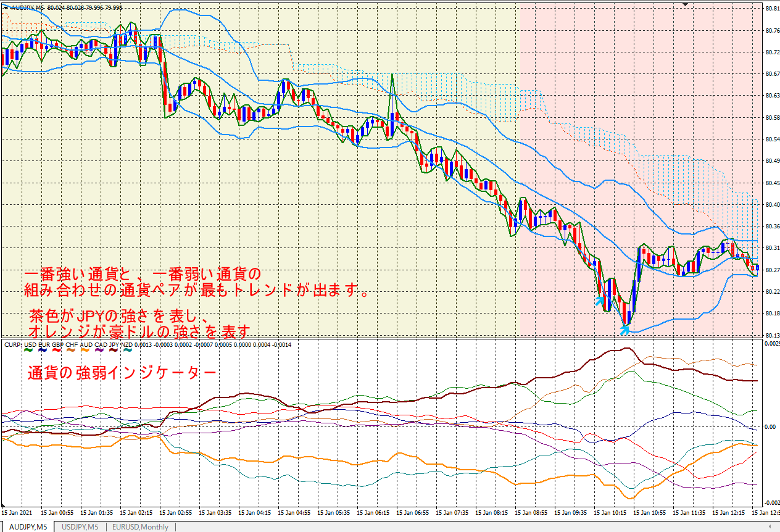Click the purple CAD legend swatch
Image resolution: width=780 pixels, height=532 pixels.
(x=99, y=350)
